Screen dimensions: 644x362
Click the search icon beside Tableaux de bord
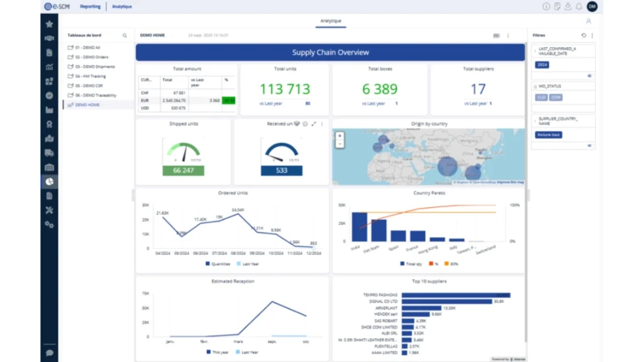point(125,36)
